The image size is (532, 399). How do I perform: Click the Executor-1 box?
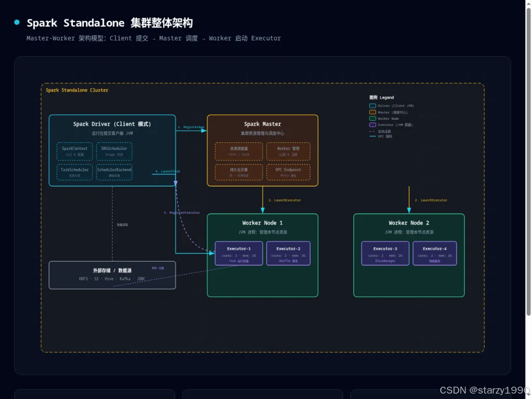(239, 254)
